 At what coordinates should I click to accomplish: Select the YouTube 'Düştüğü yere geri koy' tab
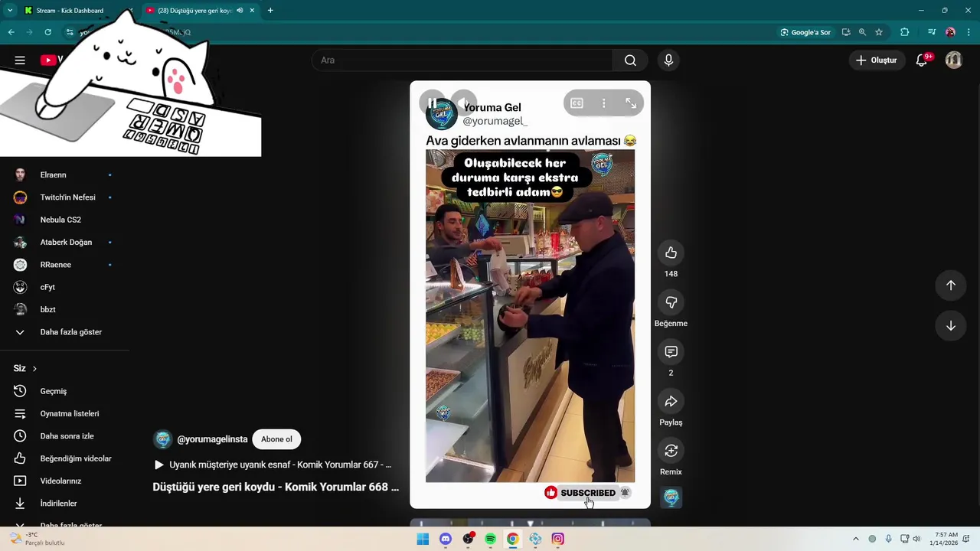click(194, 11)
